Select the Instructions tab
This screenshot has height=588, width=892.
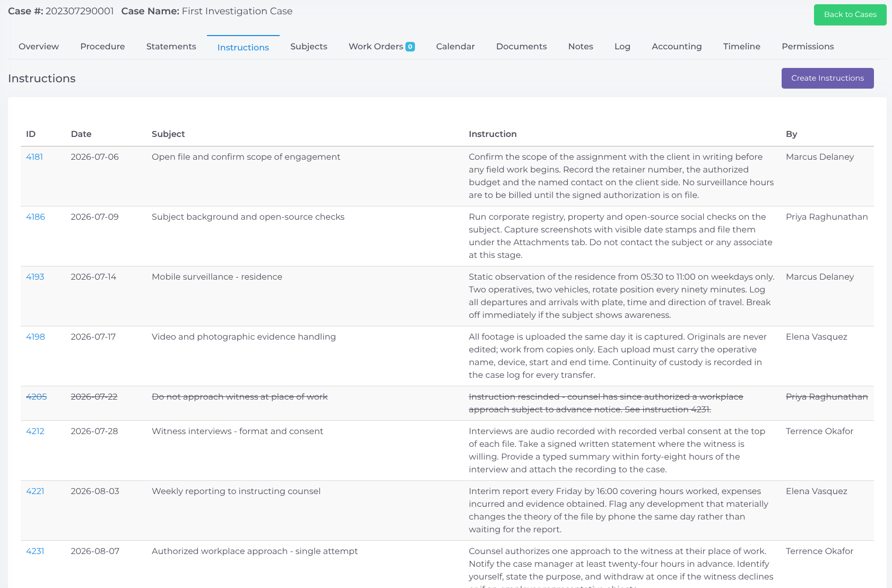tap(243, 47)
